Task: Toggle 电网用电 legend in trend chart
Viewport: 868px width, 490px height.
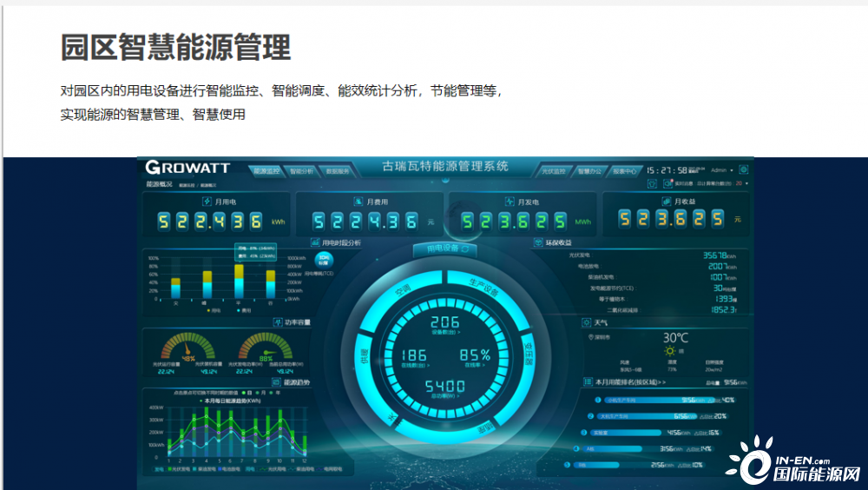Action: pyautogui.click(x=330, y=469)
